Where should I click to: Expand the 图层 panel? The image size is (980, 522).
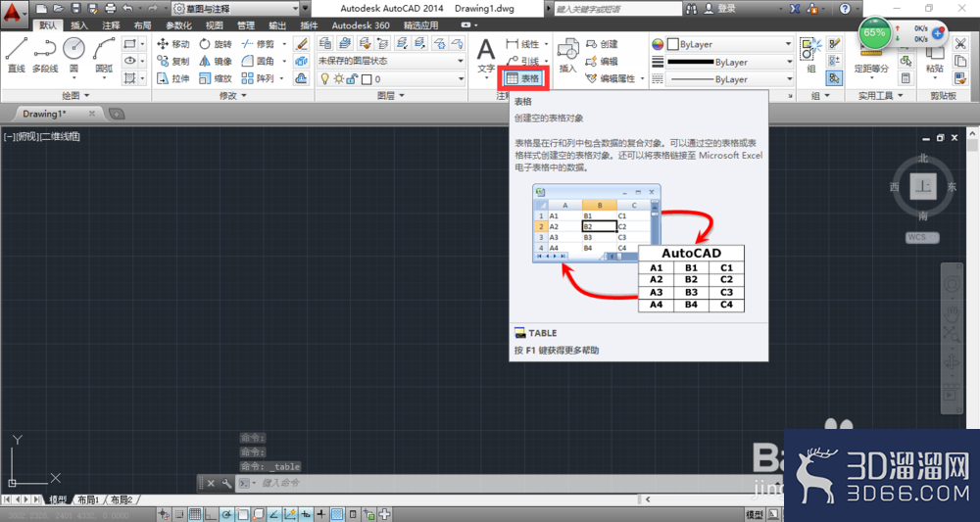tap(391, 96)
